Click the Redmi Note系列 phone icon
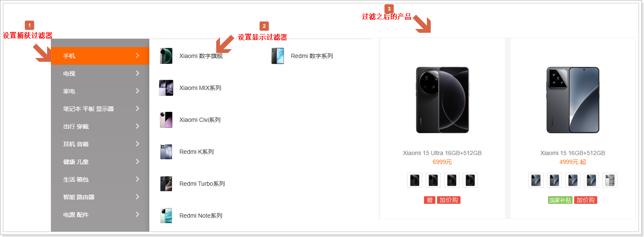The height and width of the screenshot is (237, 644). [x=166, y=216]
